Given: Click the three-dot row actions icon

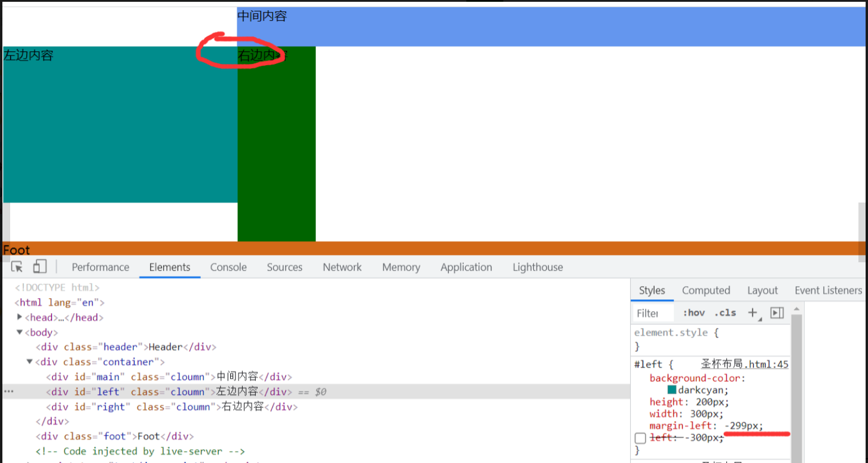Looking at the screenshot, I should coord(8,391).
